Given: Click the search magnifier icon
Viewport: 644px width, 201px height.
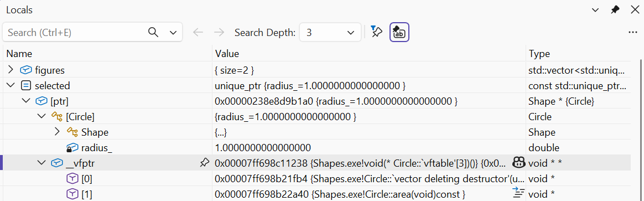Looking at the screenshot, I should pyautogui.click(x=153, y=33).
